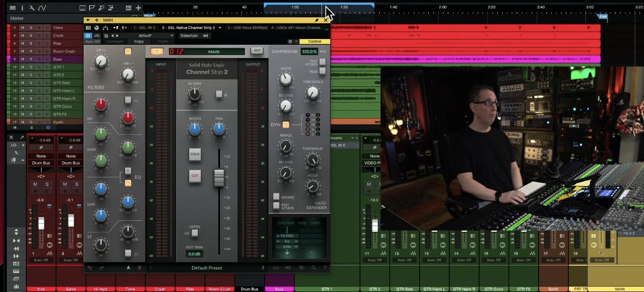Open the main menu hamburger icon
Viewport: 644px width, 292px height.
[x=12, y=8]
